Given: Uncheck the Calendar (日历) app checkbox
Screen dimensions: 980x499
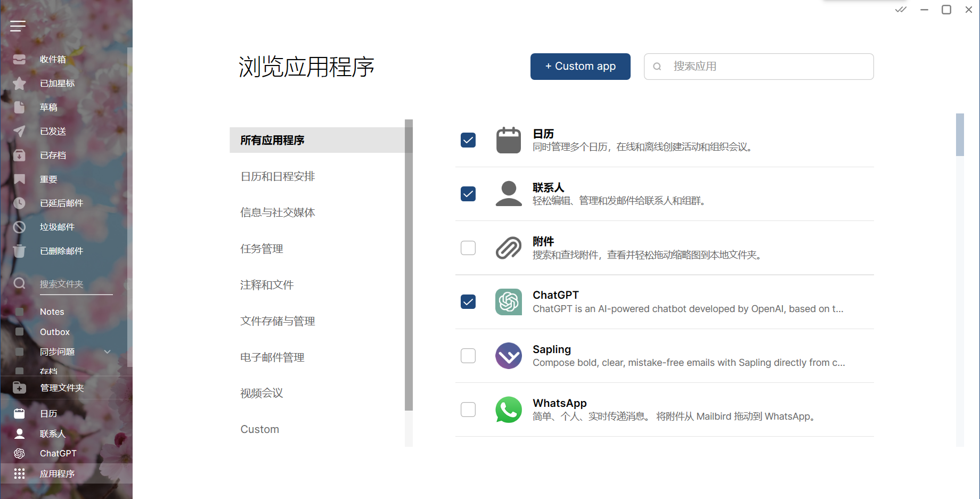Looking at the screenshot, I should coord(468,140).
